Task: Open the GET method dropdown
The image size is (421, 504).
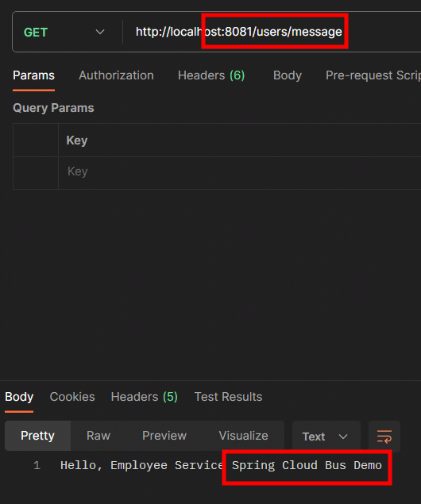Action: [64, 32]
